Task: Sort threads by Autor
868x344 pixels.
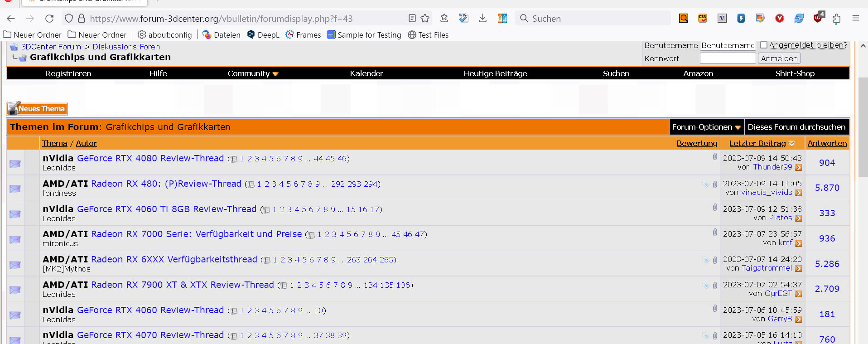Action: click(86, 143)
